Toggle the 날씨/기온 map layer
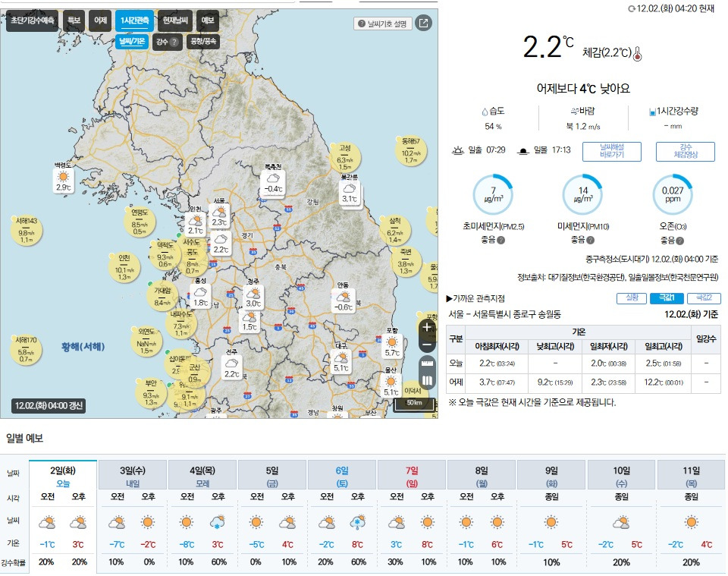 [x=132, y=41]
